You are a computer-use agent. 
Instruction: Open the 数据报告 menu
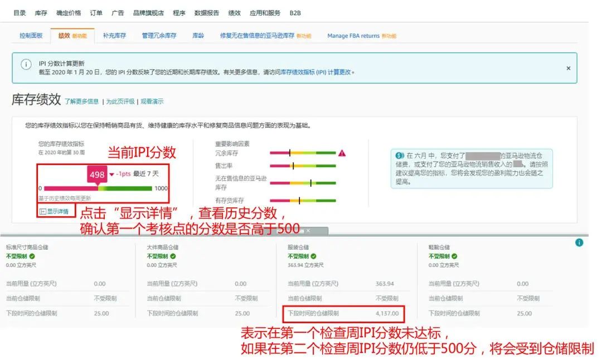click(207, 13)
